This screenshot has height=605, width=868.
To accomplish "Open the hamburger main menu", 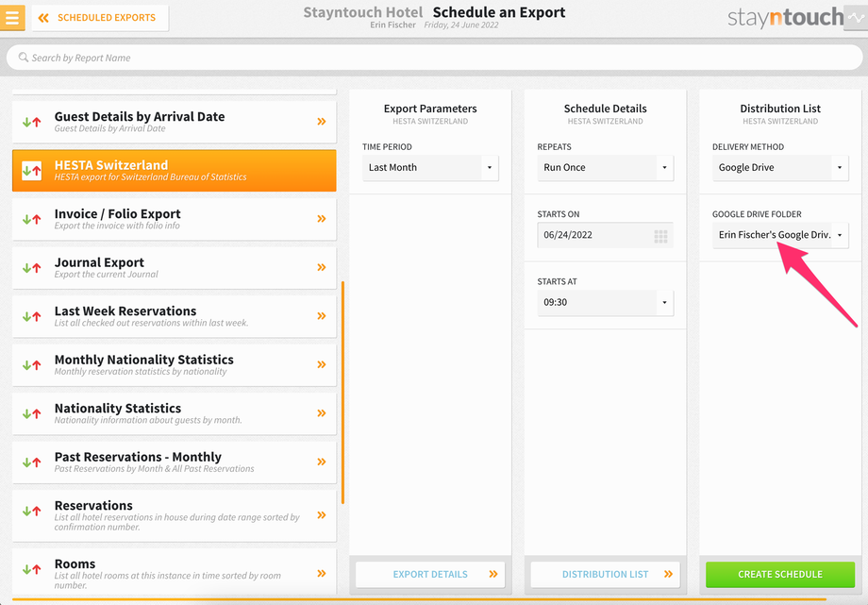I will 12,17.
